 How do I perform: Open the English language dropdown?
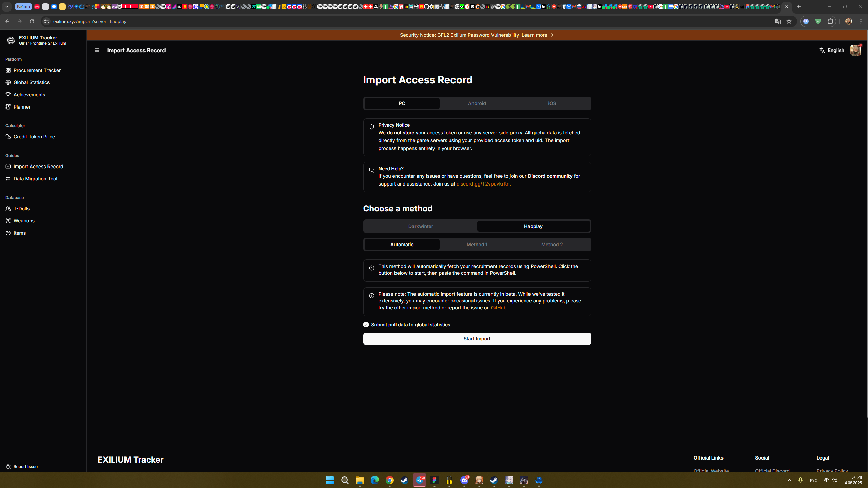point(832,50)
